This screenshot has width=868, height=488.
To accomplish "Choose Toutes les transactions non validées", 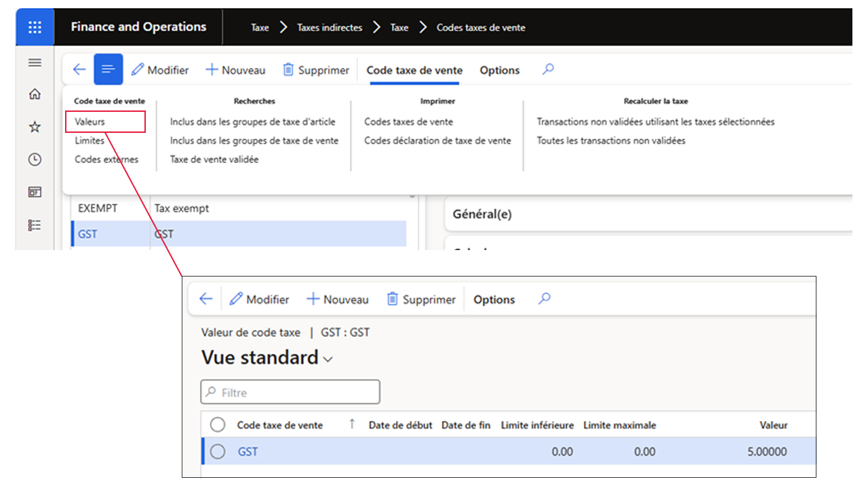I will [x=611, y=140].
